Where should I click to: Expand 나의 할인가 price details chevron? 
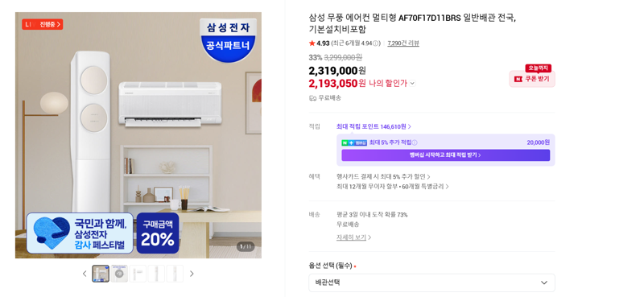(412, 84)
